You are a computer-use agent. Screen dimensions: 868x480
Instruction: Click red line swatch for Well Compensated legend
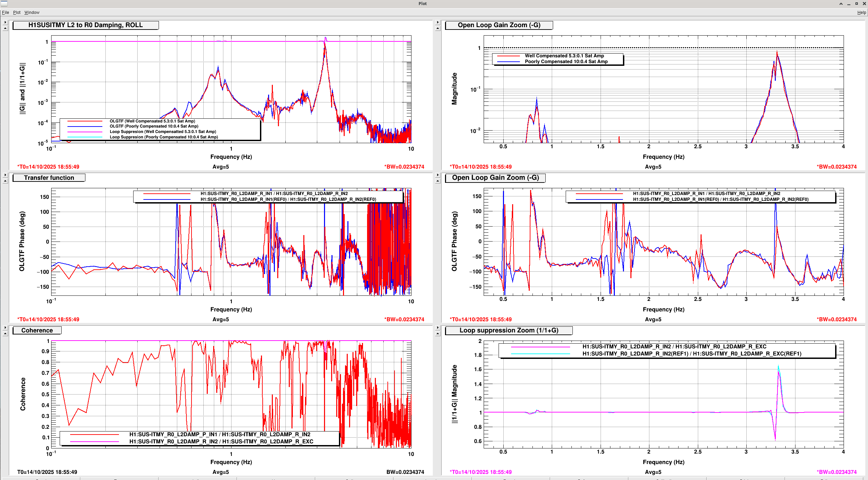point(508,56)
